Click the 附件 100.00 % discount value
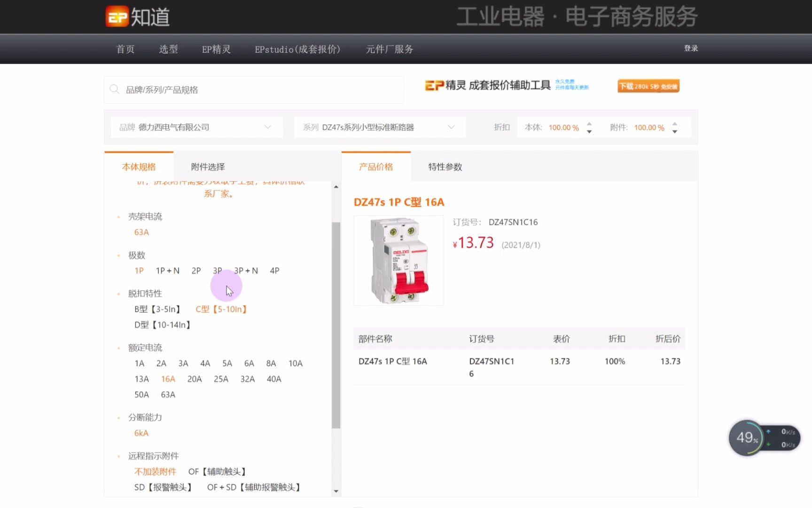812x508 pixels. pyautogui.click(x=649, y=127)
